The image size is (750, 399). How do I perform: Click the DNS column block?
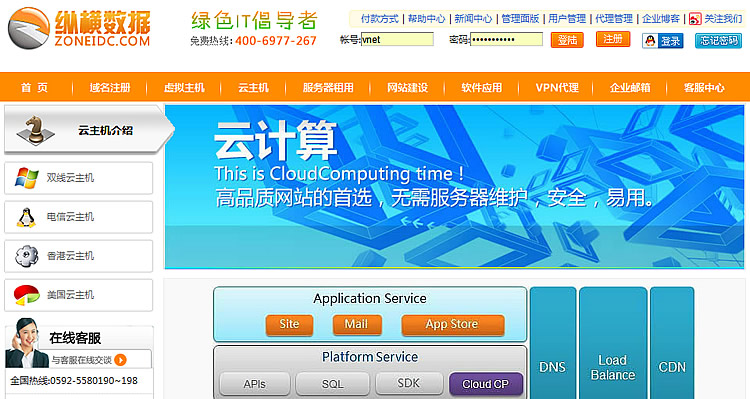pyautogui.click(x=553, y=343)
